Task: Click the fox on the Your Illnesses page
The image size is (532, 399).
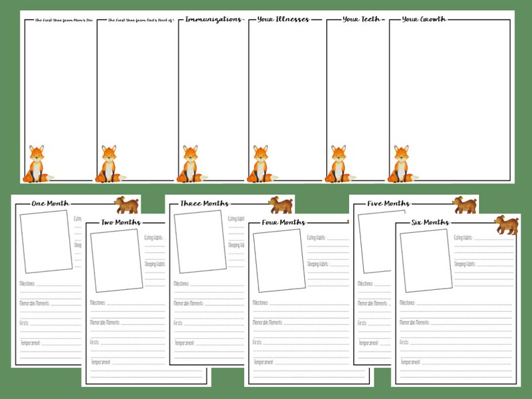Action: tap(262, 164)
